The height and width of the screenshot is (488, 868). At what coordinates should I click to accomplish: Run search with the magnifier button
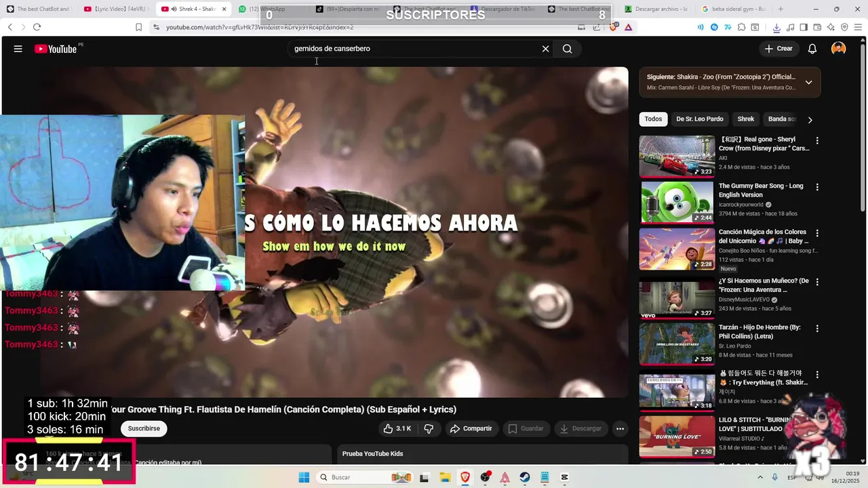pos(568,49)
